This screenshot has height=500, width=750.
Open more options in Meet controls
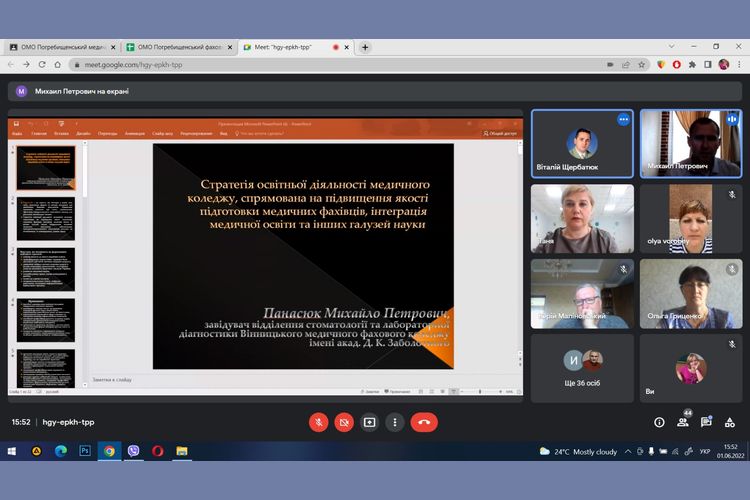click(x=394, y=422)
